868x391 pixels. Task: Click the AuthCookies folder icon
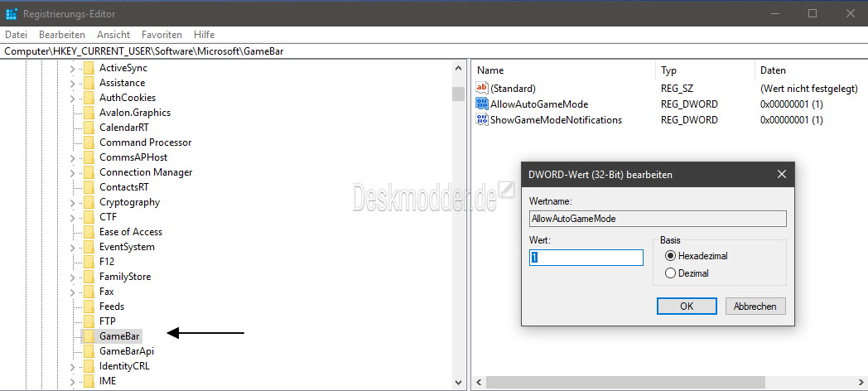89,98
